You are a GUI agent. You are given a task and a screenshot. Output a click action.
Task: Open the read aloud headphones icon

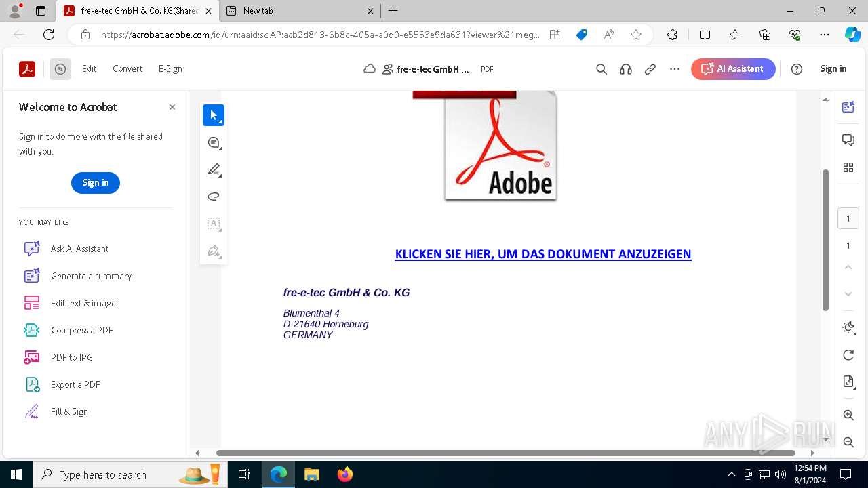pyautogui.click(x=626, y=68)
